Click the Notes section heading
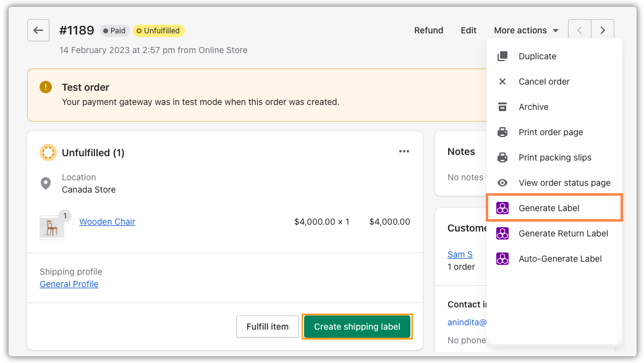Screen dimensions: 644x363 click(461, 152)
